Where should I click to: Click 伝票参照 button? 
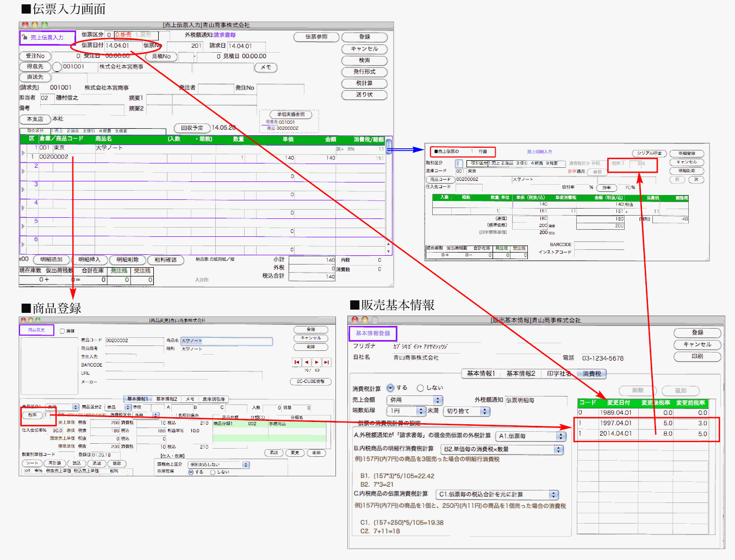tap(316, 37)
